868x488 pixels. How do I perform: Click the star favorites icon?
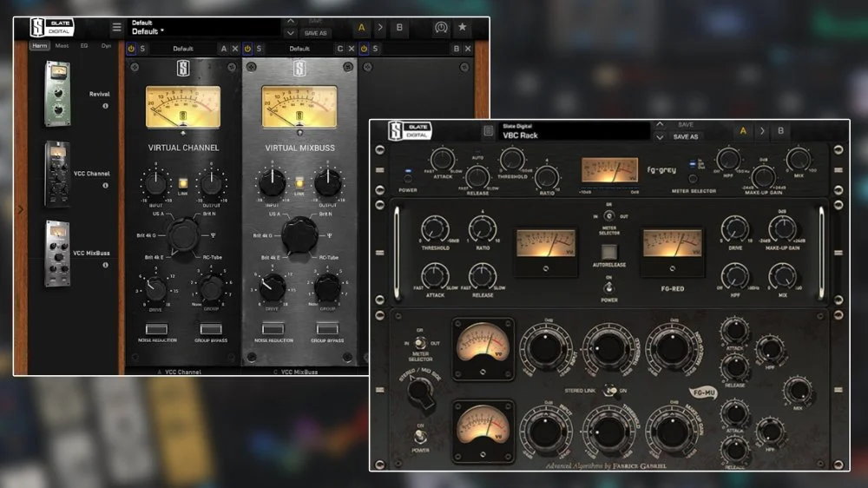pyautogui.click(x=463, y=27)
